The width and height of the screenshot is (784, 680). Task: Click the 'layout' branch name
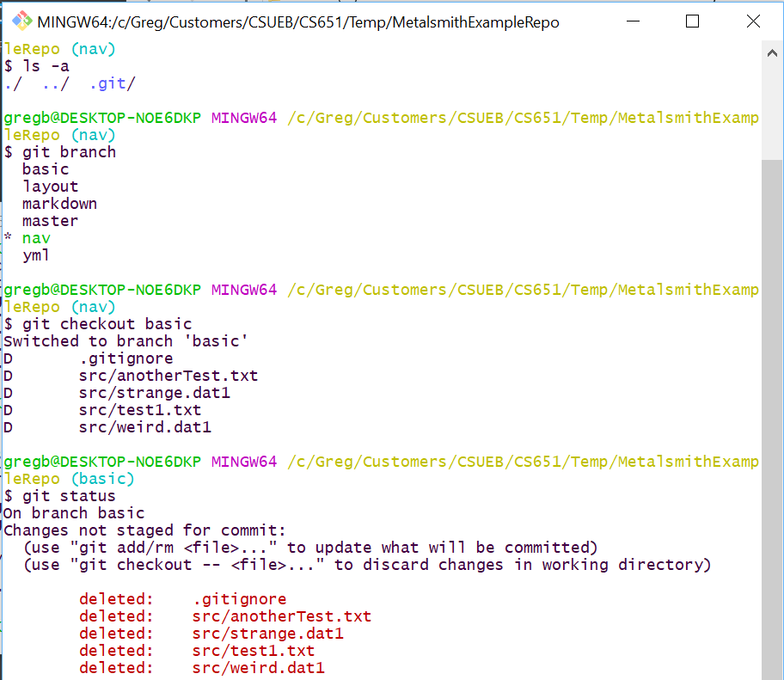click(50, 186)
